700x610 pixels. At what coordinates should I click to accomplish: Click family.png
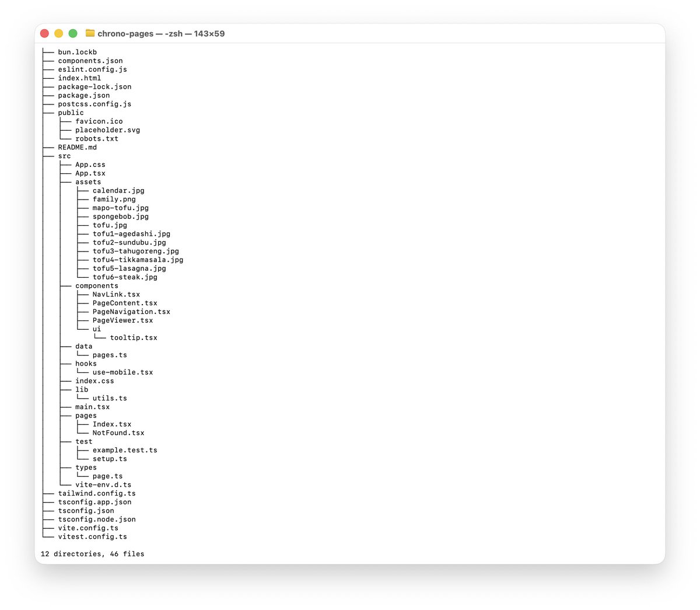[114, 199]
